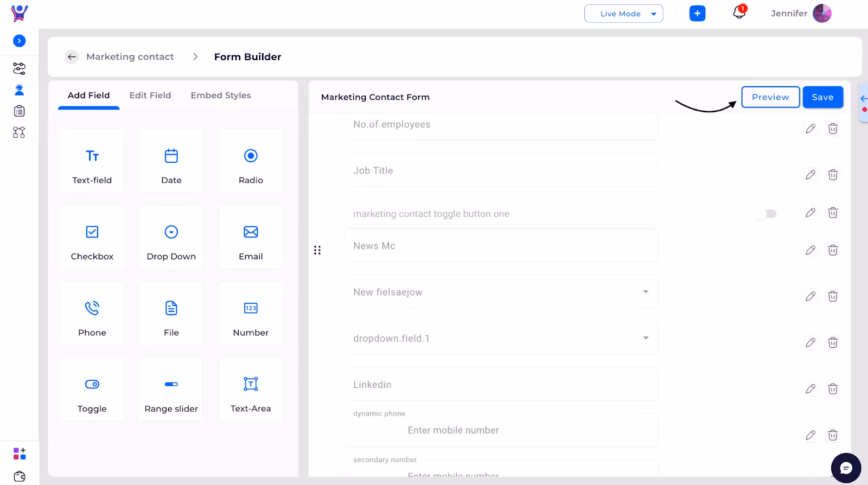Delete the dynamic phone field
Screen dimensions: 868x485
[833, 435]
